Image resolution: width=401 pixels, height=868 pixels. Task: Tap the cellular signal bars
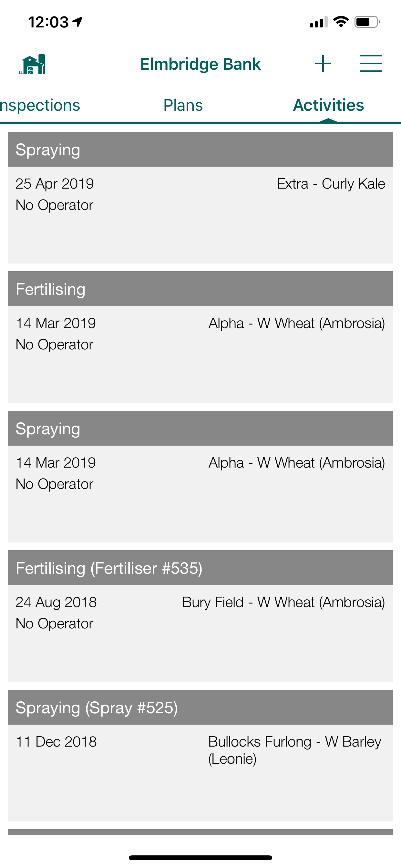pos(318,22)
